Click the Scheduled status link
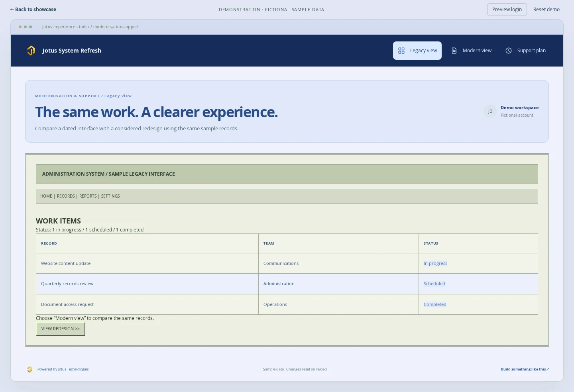Image resolution: width=574 pixels, height=392 pixels. tap(434, 284)
